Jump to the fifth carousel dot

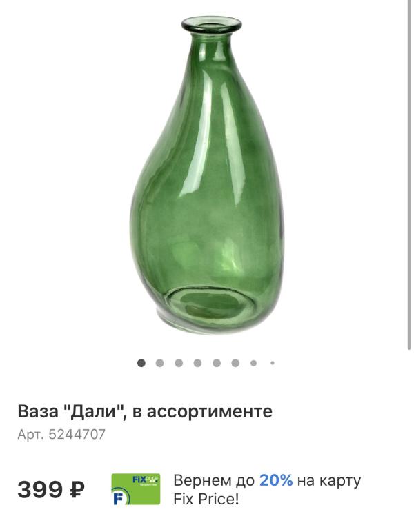pyautogui.click(x=217, y=363)
